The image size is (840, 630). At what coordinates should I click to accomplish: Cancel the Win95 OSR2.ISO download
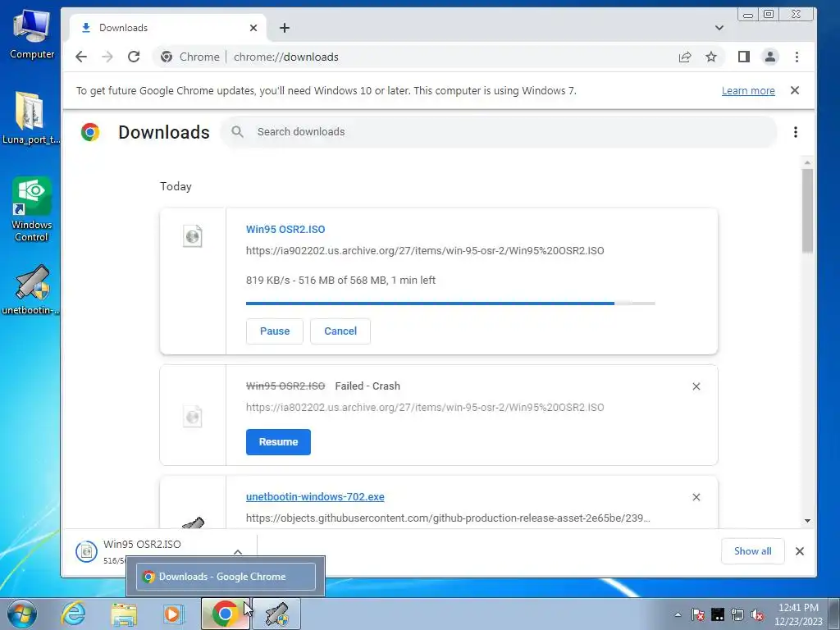[340, 331]
